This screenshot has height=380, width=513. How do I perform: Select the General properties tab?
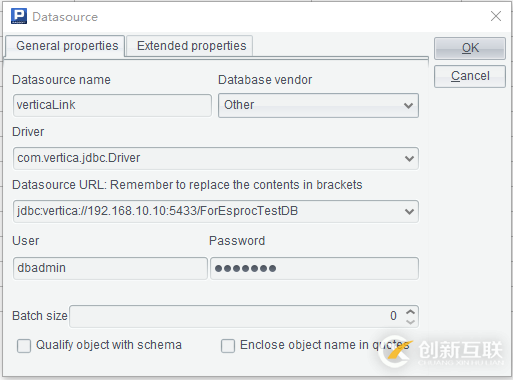66,46
